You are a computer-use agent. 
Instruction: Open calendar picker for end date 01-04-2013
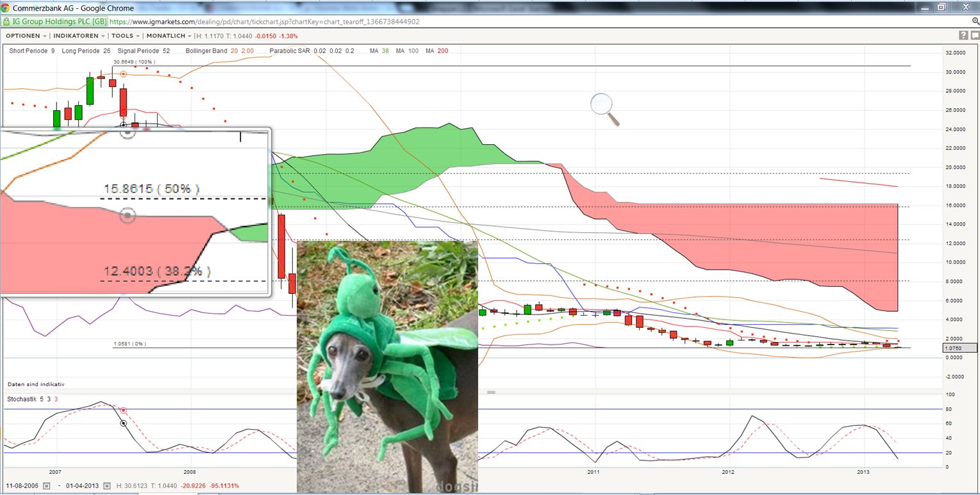pos(108,485)
